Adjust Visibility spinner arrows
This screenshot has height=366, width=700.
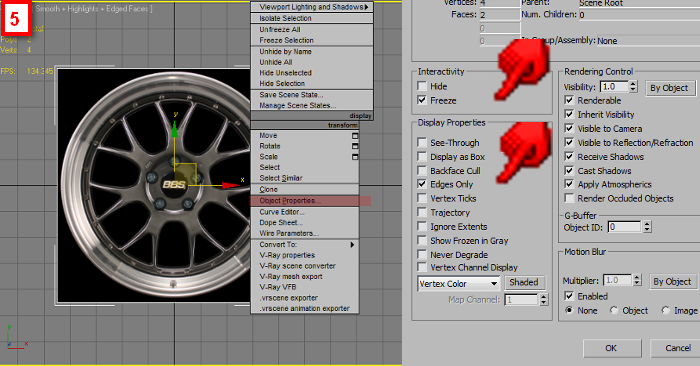click(633, 87)
